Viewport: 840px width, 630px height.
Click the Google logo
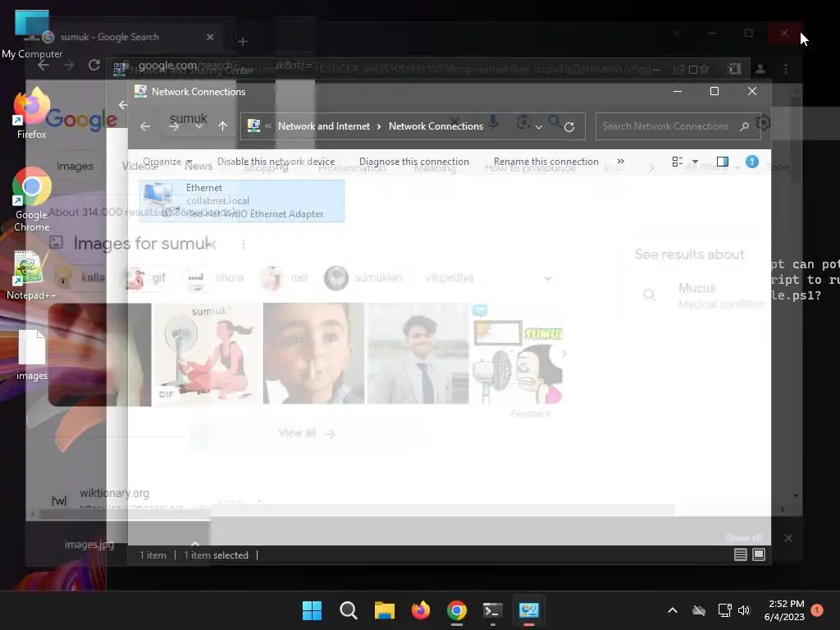point(81,119)
